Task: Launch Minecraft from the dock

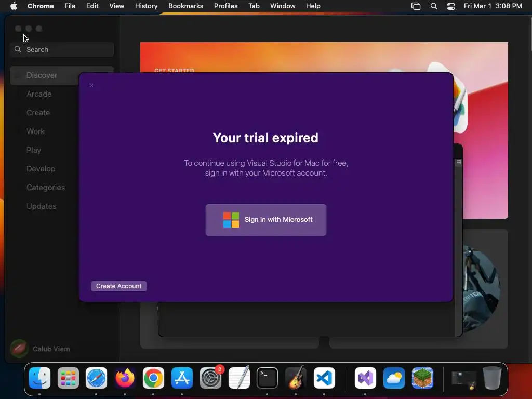Action: [422, 378]
